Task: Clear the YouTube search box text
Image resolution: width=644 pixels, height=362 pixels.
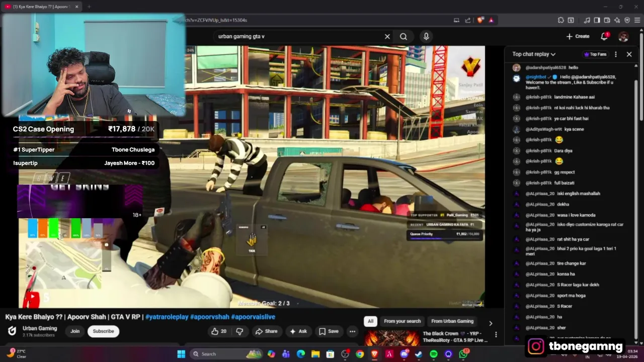Action: [387, 36]
